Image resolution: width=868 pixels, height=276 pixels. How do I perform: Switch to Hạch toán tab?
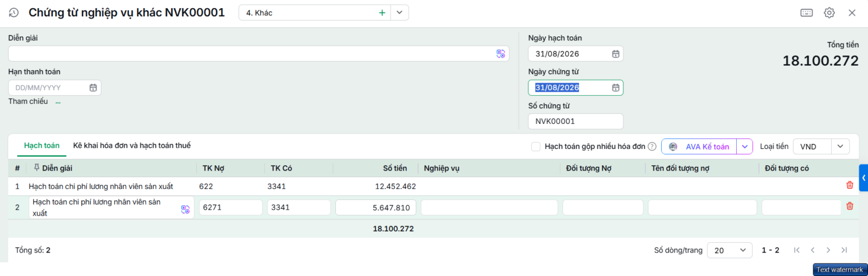coord(42,146)
